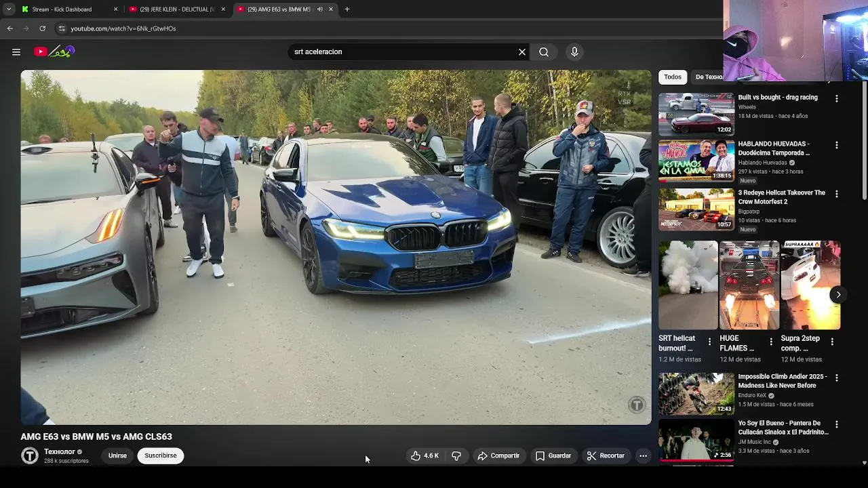Open HUGE FLAMES short
Image resolution: width=868 pixels, height=488 pixels.
[x=749, y=285]
